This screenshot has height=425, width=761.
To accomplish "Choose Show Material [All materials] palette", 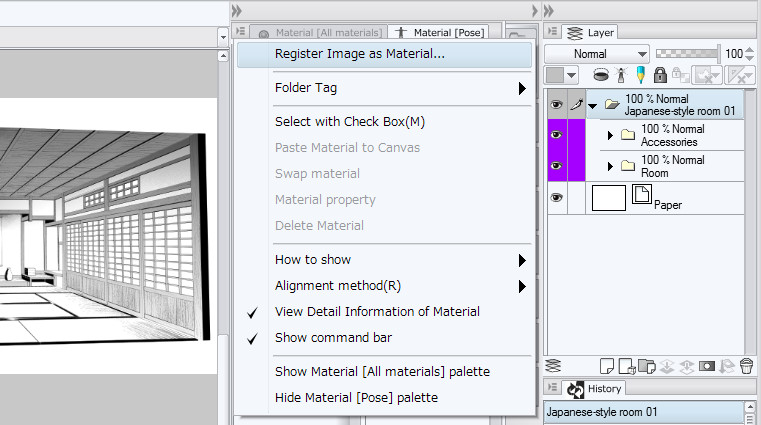I will click(x=383, y=372).
